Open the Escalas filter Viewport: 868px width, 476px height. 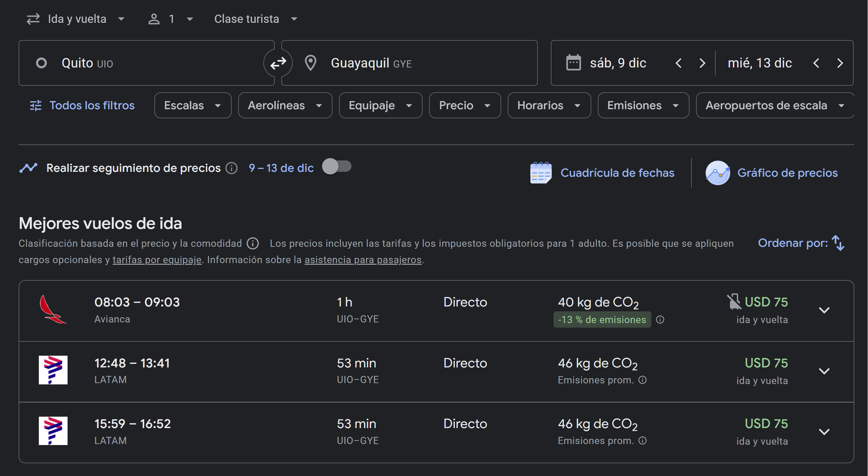point(193,105)
